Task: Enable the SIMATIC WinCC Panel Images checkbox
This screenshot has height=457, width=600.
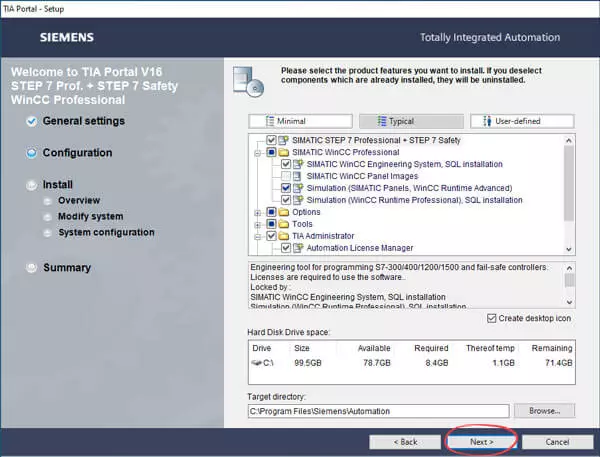Action: (286, 176)
